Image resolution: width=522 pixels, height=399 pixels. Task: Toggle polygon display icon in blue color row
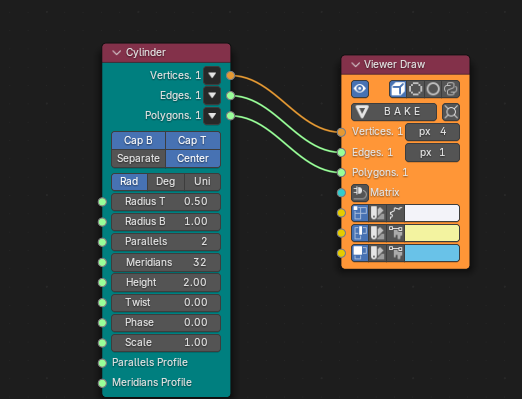point(360,253)
